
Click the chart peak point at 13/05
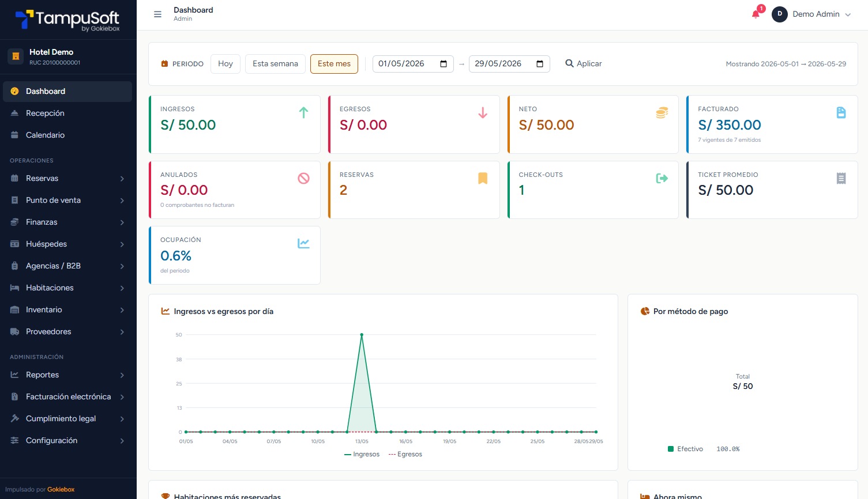tap(362, 335)
